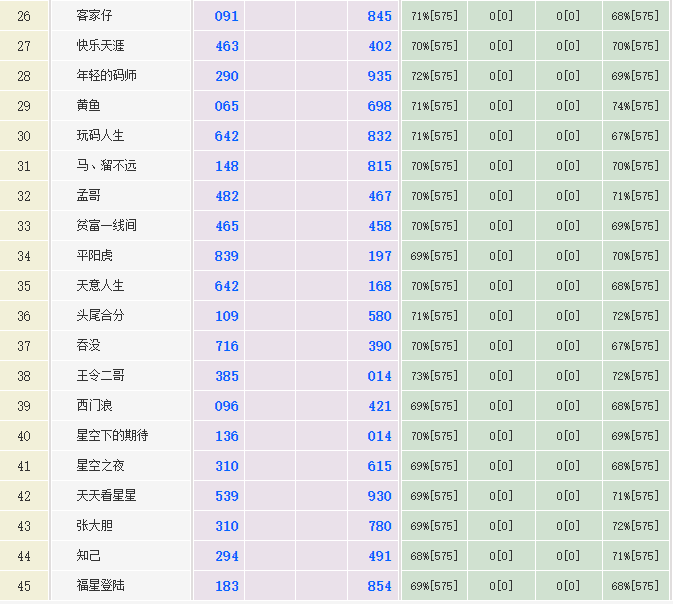The image size is (673, 604).
Task: Click the 73%[575] cell for 王令二哥
Action: point(433,376)
